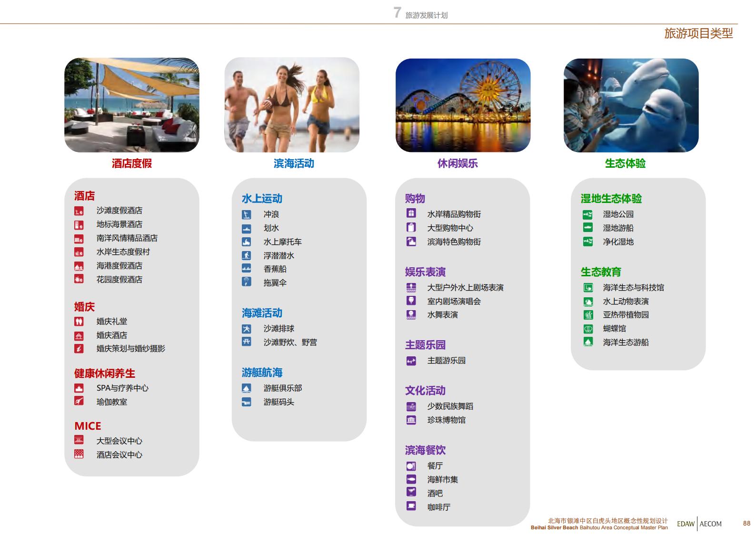
Task: Click the red 酒店度假 caption
Action: pyautogui.click(x=132, y=163)
